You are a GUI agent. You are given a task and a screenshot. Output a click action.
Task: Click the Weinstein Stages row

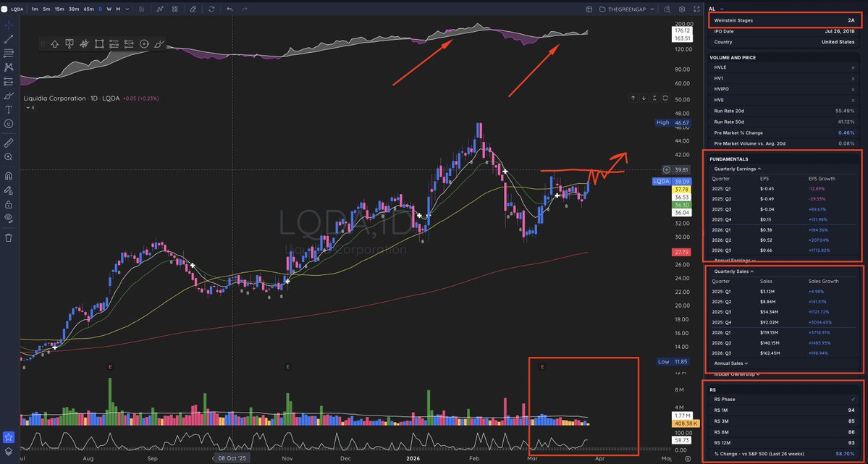[785, 20]
